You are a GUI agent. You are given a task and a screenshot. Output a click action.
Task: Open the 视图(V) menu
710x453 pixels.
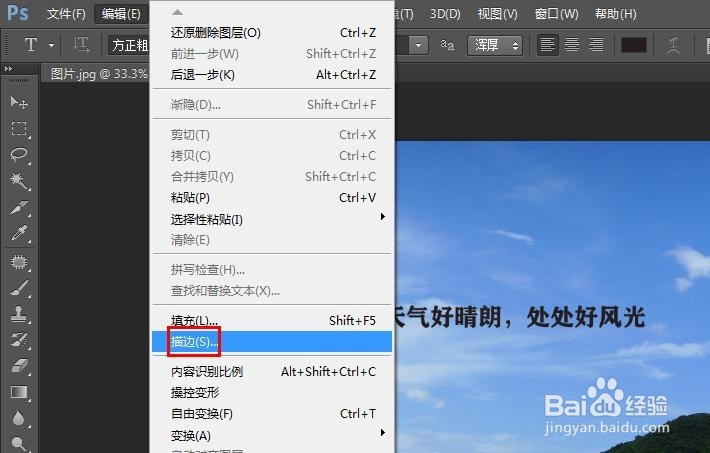tap(497, 14)
